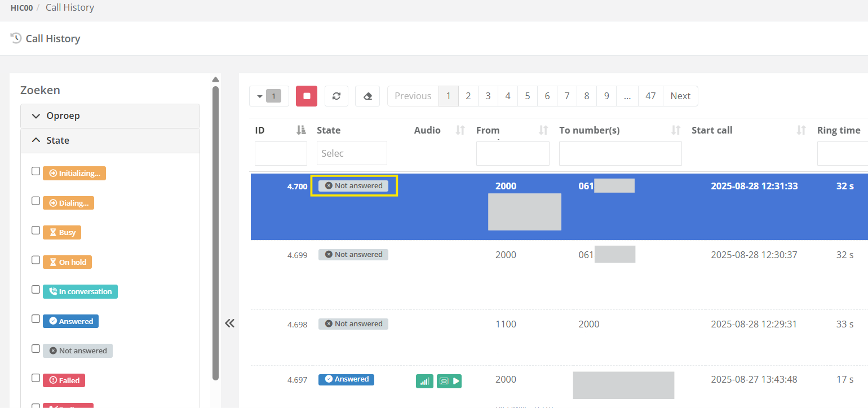Image resolution: width=868 pixels, height=408 pixels.
Task: Click the eraser icon to clear filters
Action: point(367,96)
